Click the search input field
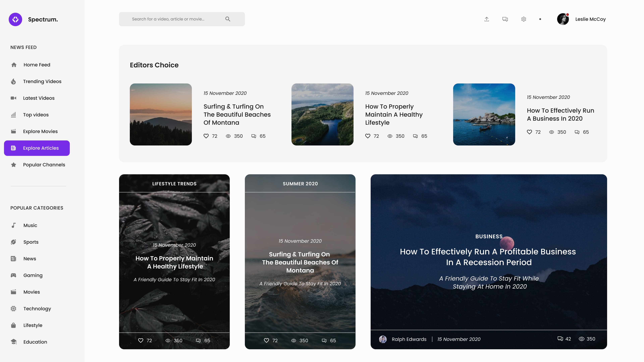 [182, 19]
